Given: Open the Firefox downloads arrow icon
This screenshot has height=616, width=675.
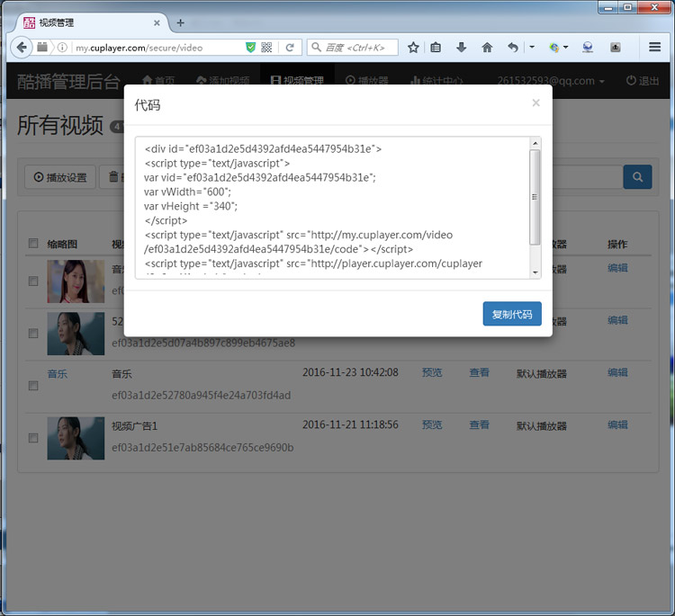Looking at the screenshot, I should click(462, 47).
